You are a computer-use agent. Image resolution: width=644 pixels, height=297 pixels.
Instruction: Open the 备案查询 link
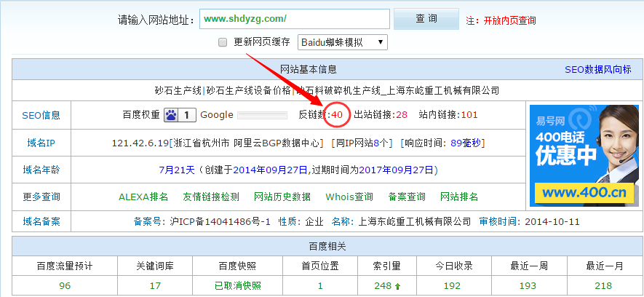point(407,197)
